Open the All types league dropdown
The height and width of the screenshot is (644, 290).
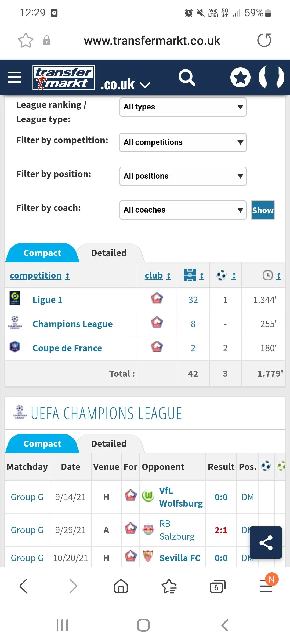point(183,107)
